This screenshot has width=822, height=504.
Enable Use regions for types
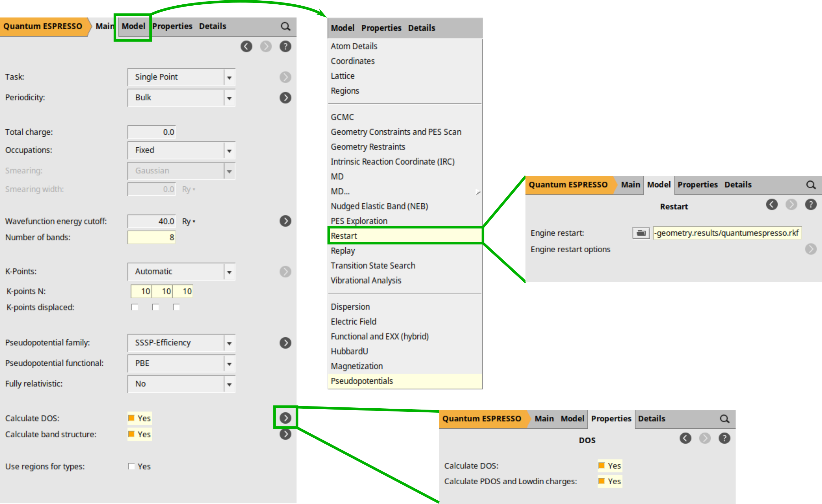pos(131,466)
